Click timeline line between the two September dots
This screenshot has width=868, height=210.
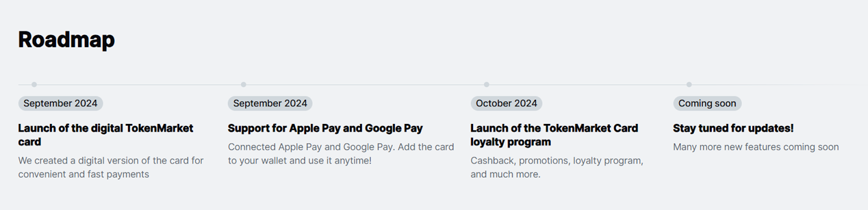click(139, 84)
